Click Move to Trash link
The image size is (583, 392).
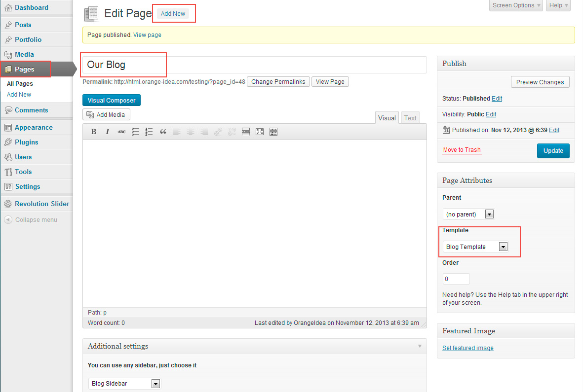pos(462,150)
